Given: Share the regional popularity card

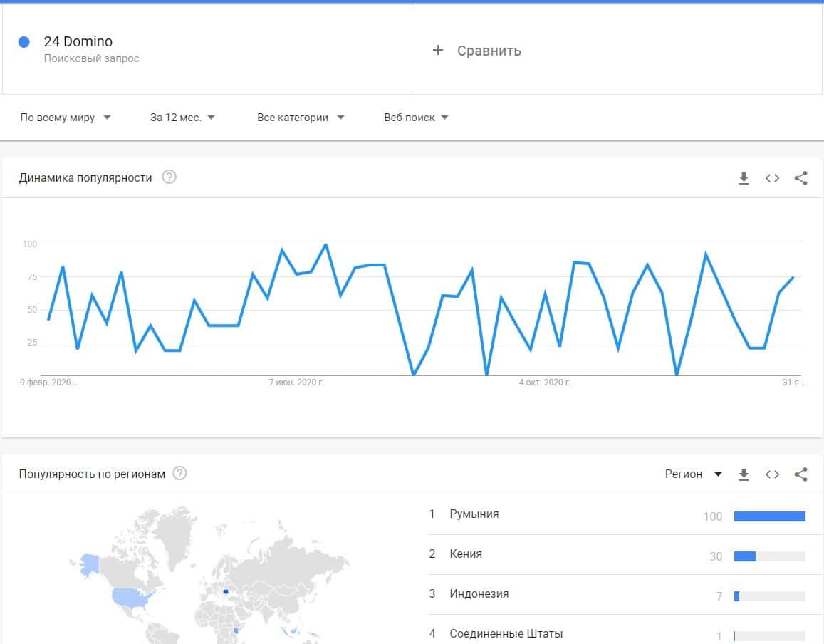Looking at the screenshot, I should [x=800, y=474].
